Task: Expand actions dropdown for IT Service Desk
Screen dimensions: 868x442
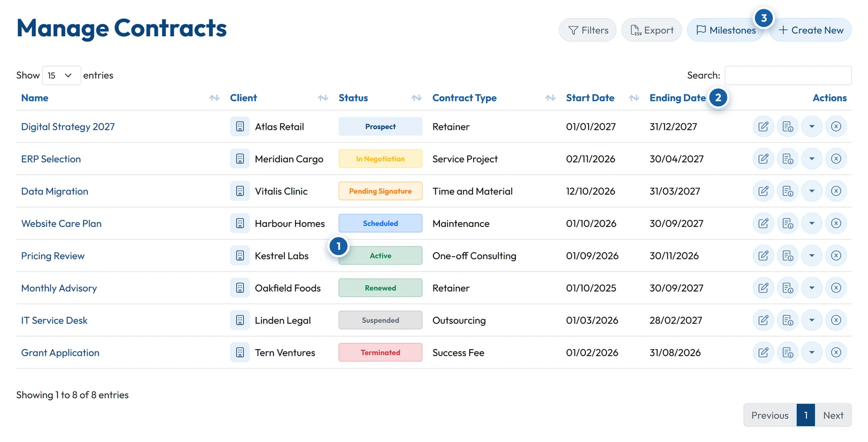Action: point(812,320)
